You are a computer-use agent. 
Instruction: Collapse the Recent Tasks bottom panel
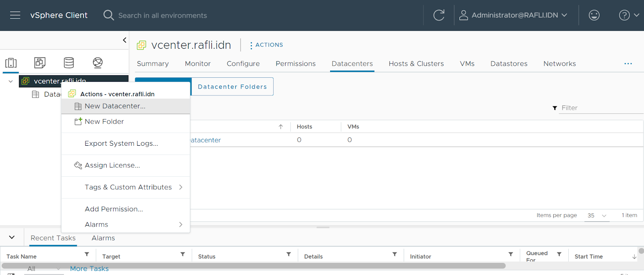click(x=12, y=238)
